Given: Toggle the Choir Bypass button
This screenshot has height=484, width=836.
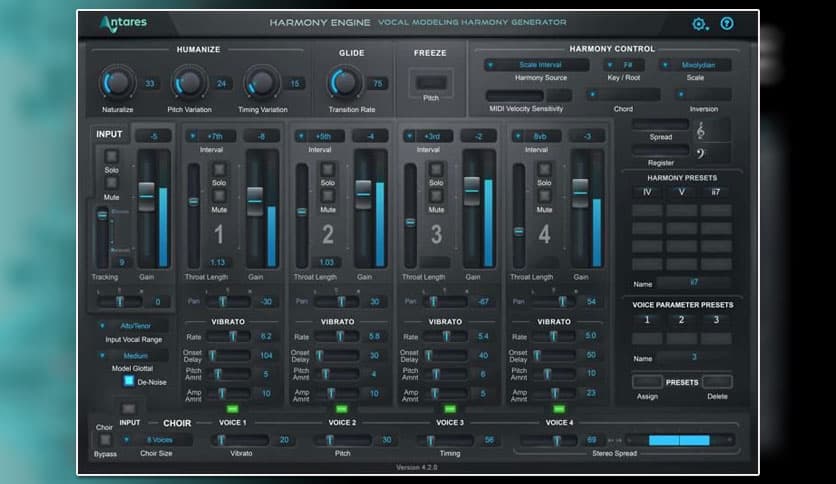Looking at the screenshot, I should pyautogui.click(x=105, y=440).
